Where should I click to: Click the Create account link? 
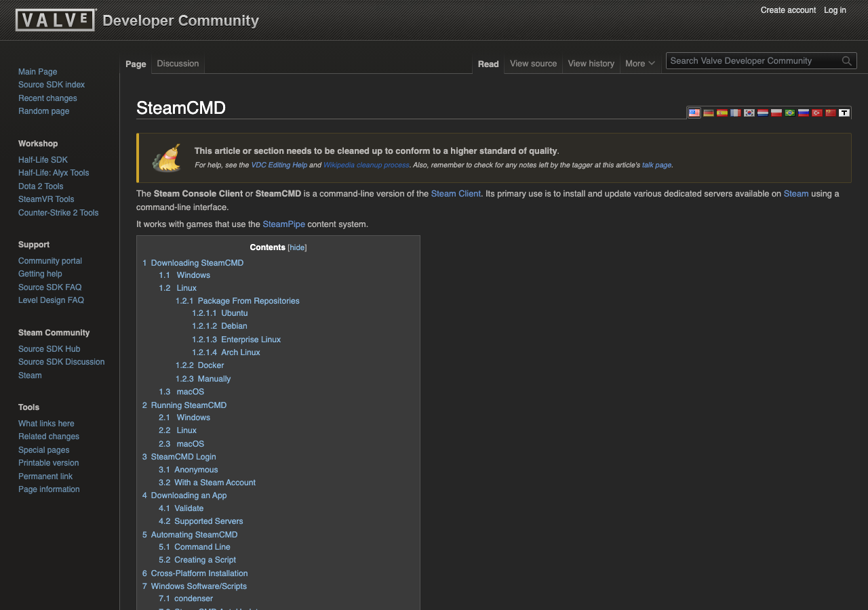tap(788, 10)
